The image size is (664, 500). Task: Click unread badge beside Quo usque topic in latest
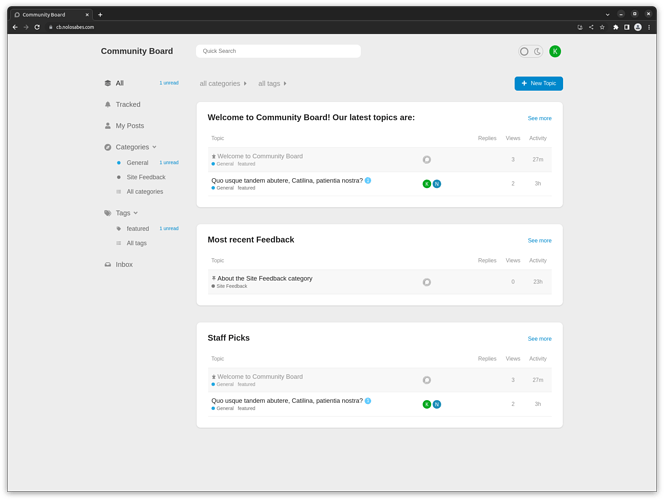tap(368, 180)
